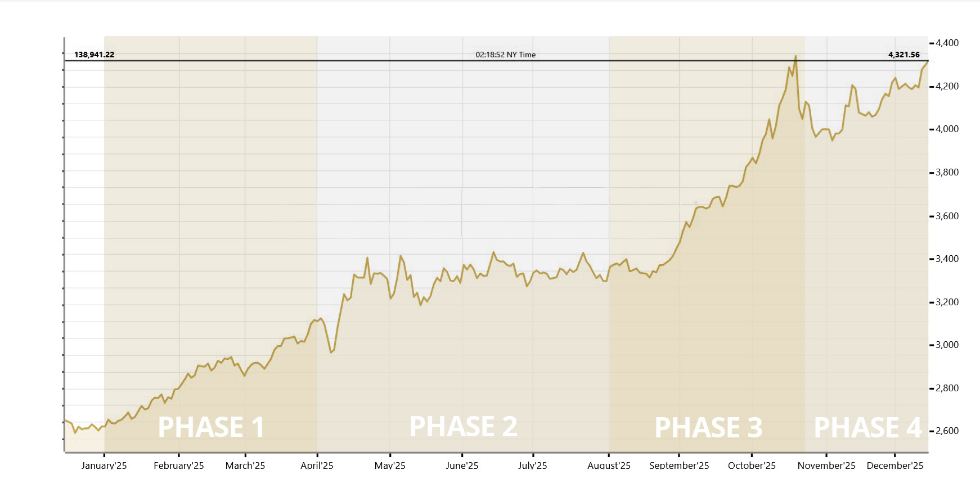Click the December'25 axis label
Screen dimensions: 980x479
tap(895, 466)
